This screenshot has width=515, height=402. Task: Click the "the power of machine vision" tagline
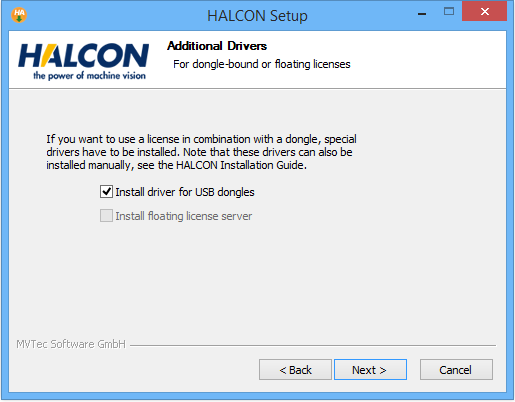[x=89, y=76]
